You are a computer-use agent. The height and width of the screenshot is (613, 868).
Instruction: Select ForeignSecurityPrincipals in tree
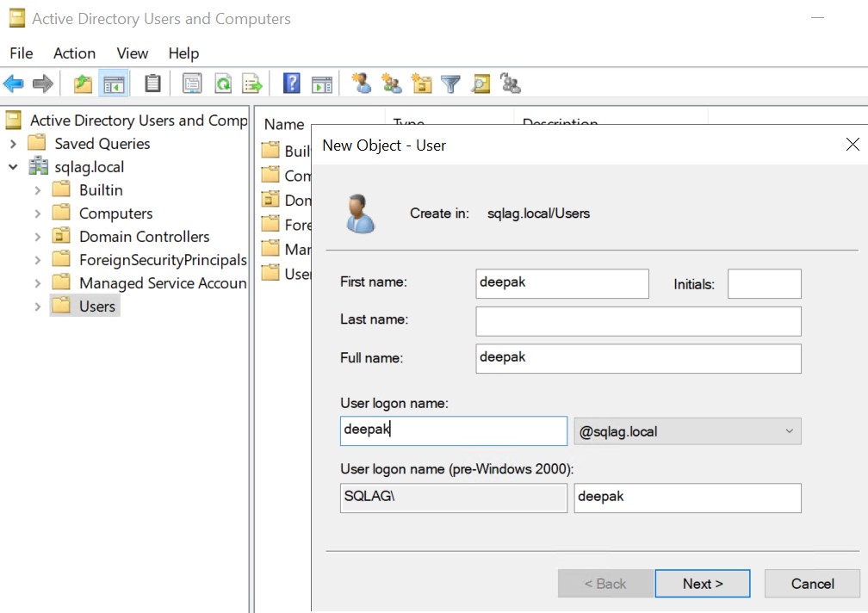click(163, 259)
